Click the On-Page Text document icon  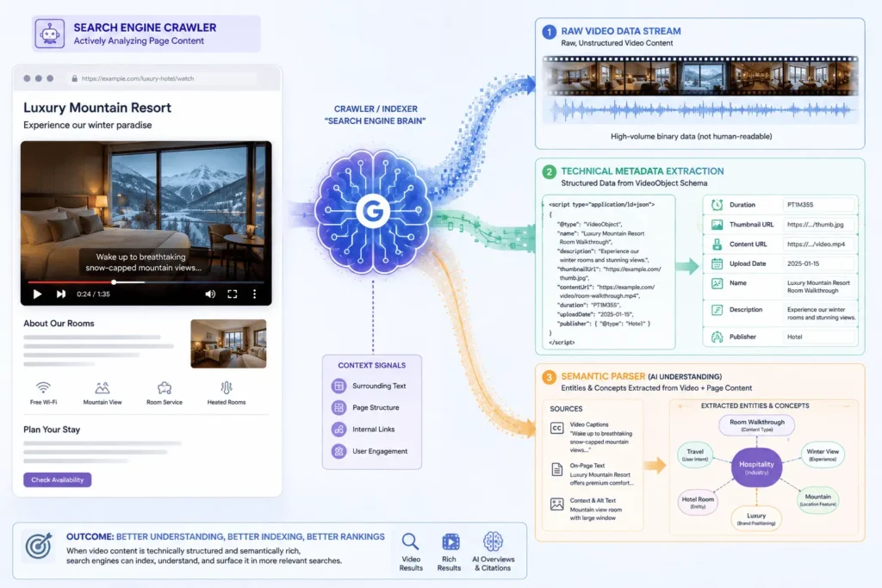556,469
